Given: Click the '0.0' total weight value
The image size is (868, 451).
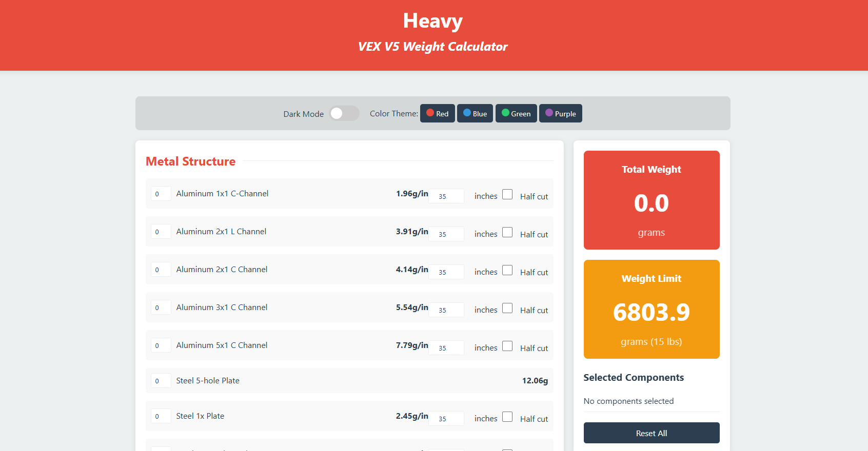Looking at the screenshot, I should [x=652, y=203].
